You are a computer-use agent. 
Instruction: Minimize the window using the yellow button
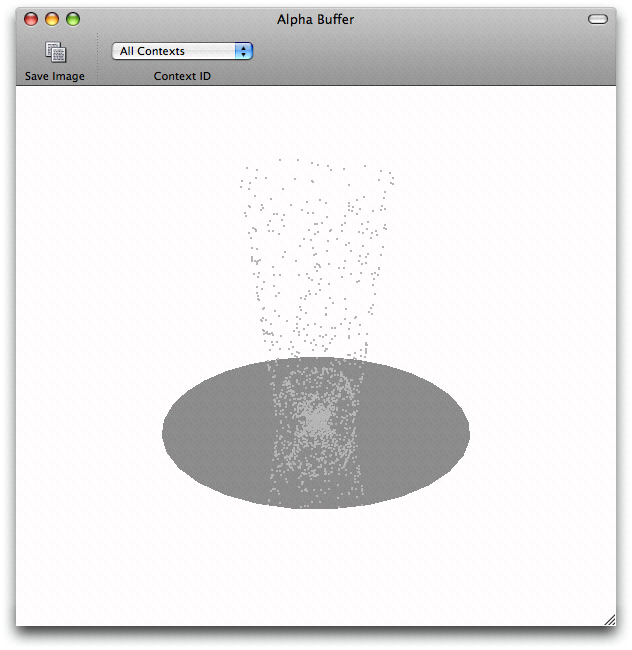(52, 19)
